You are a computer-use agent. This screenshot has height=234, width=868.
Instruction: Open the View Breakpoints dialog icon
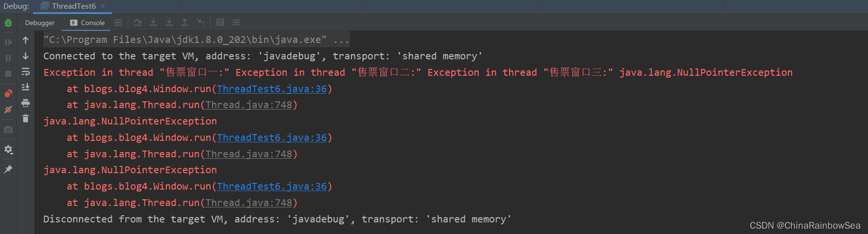pyautogui.click(x=8, y=94)
